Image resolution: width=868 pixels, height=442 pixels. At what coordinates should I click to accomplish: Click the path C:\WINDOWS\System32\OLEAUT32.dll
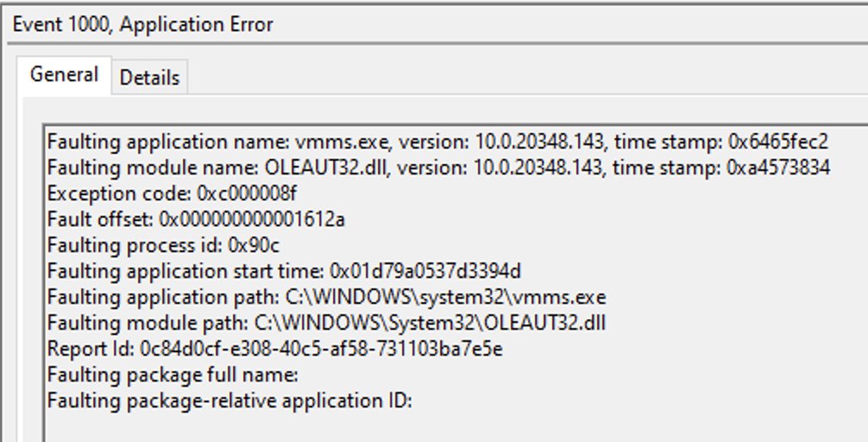pyautogui.click(x=434, y=323)
